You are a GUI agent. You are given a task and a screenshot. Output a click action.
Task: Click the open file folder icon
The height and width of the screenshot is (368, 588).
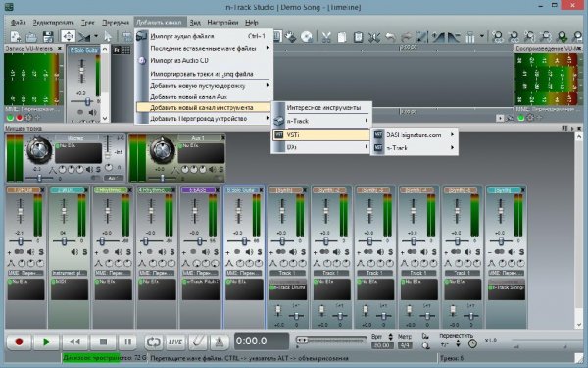pos(31,37)
